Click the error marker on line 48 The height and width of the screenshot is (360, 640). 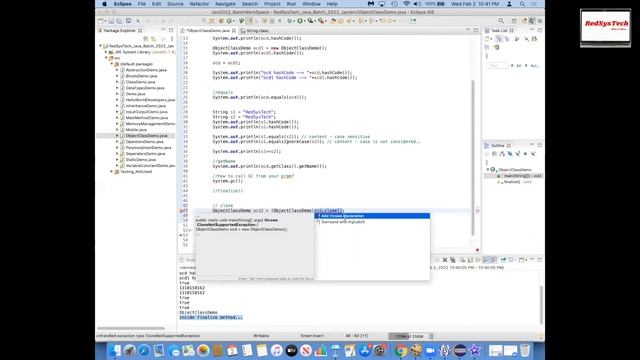tap(181, 211)
